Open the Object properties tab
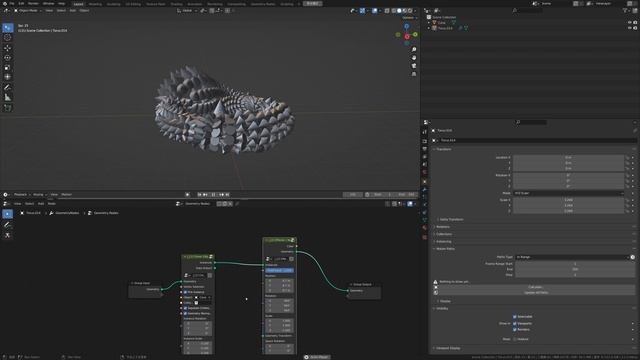This screenshot has width=640, height=360. 424,182
